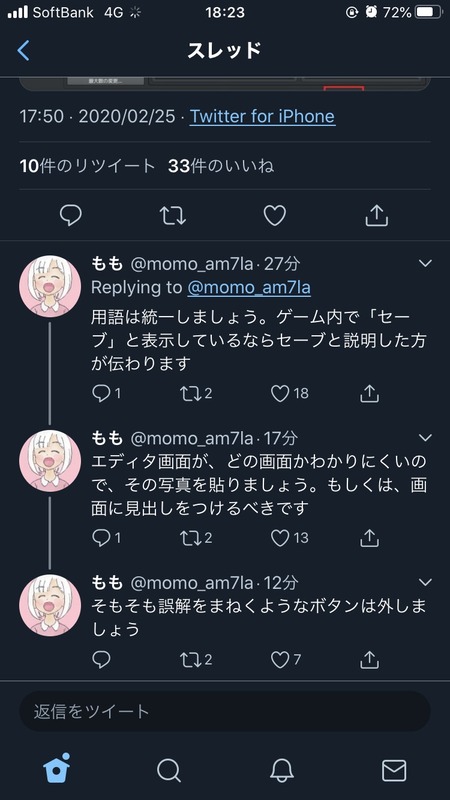Share the main tweet using the share icon
Viewport: 450px width, 800px height.
click(377, 216)
